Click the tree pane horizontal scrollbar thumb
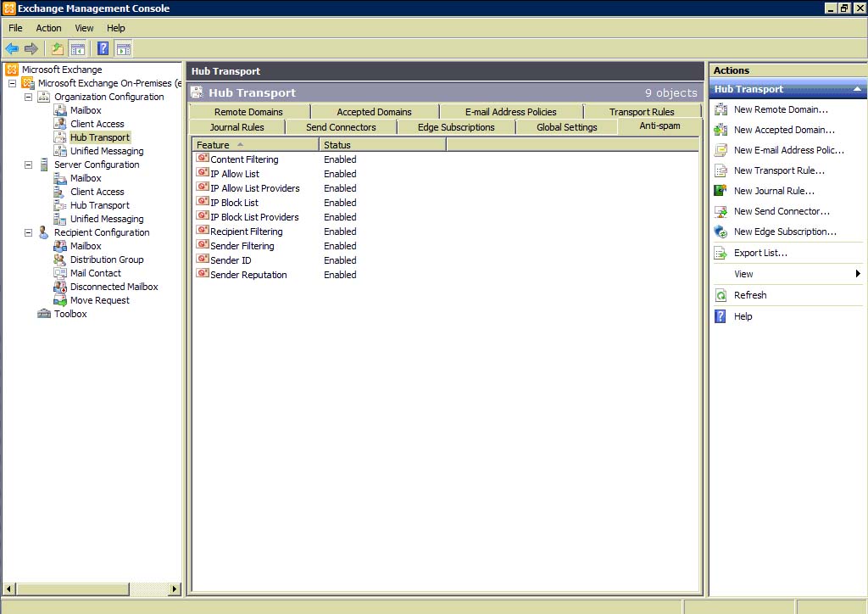Screen dimensions: 868x614 73,589
